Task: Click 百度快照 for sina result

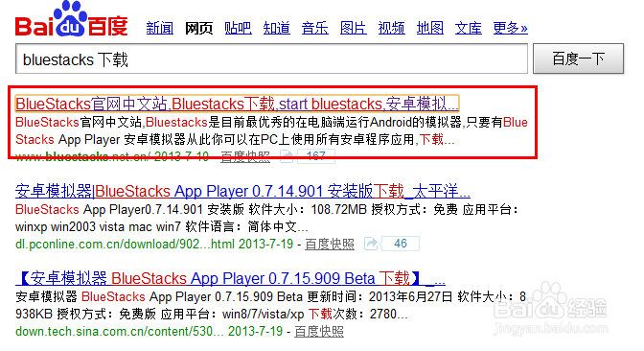Action: click(319, 331)
